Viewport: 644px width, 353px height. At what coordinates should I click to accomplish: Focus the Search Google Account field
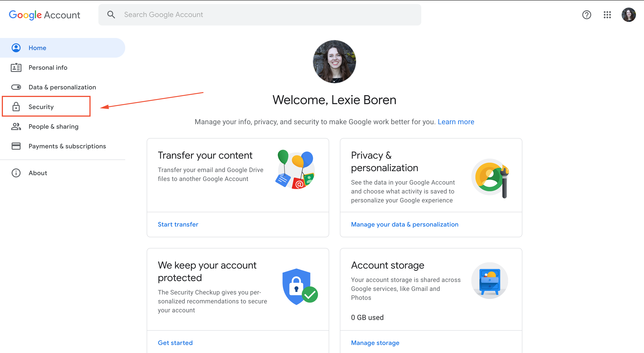260,15
